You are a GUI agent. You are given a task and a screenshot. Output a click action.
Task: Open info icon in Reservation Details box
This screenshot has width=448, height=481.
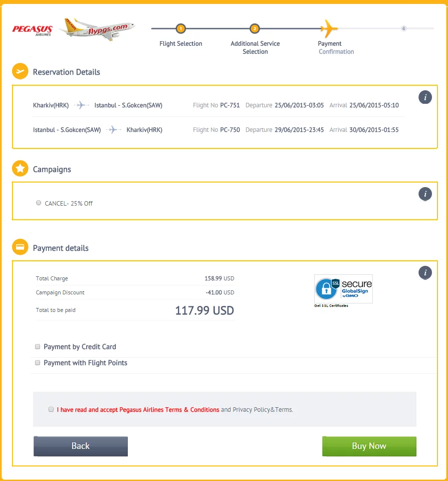(x=425, y=97)
